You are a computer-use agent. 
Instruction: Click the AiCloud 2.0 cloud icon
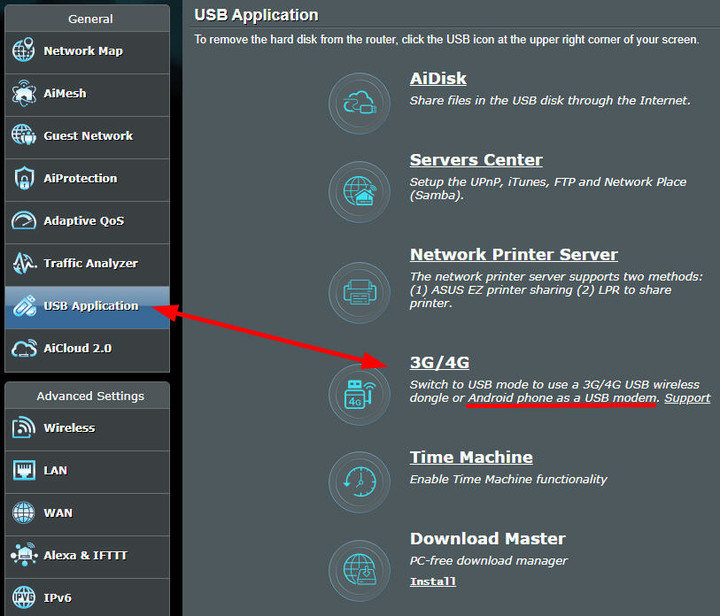click(x=24, y=348)
